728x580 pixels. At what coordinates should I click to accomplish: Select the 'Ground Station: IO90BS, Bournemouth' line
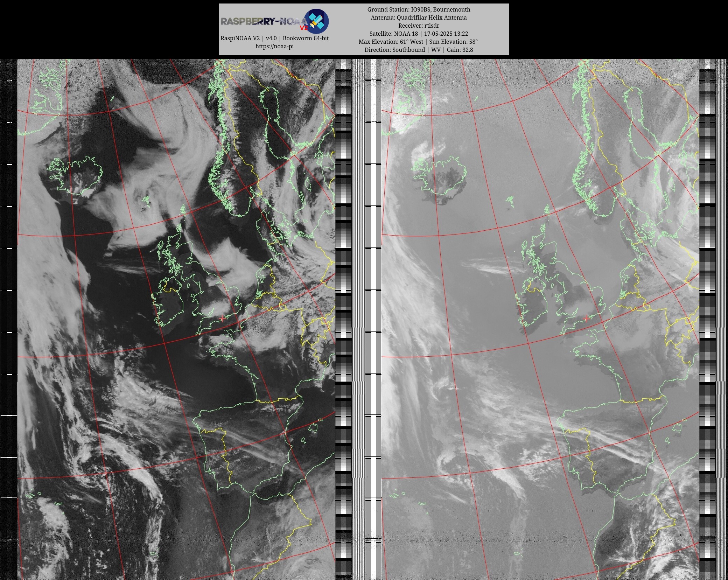coord(419,9)
